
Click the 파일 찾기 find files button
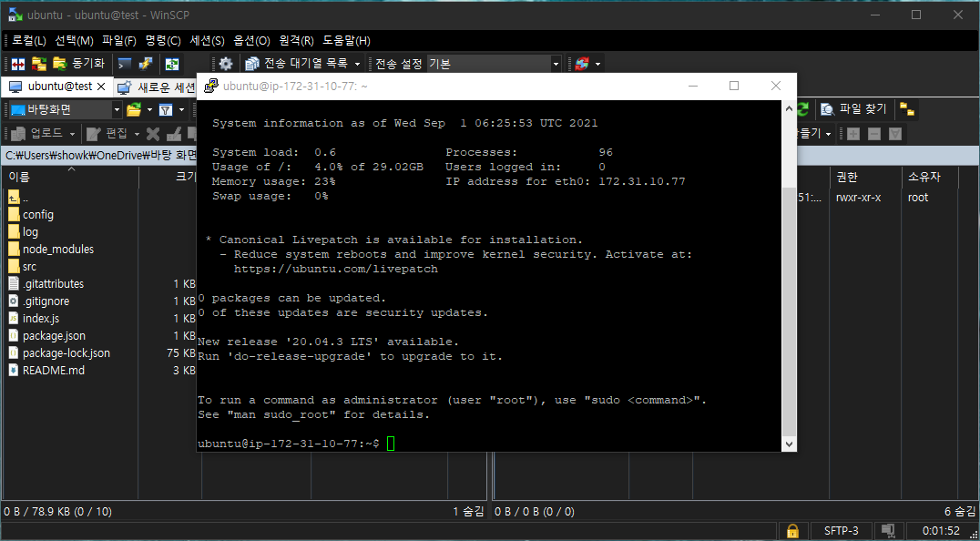(855, 110)
